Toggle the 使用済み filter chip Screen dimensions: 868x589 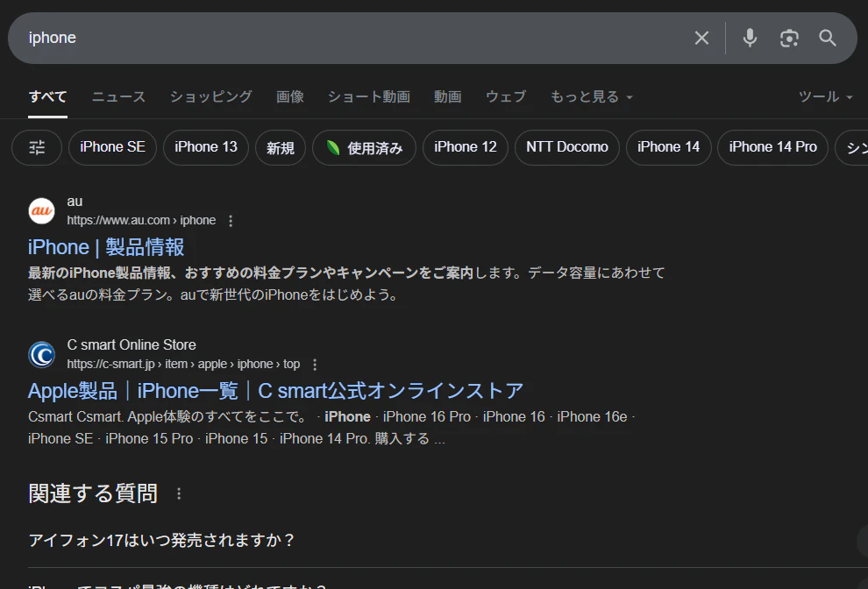pos(364,147)
